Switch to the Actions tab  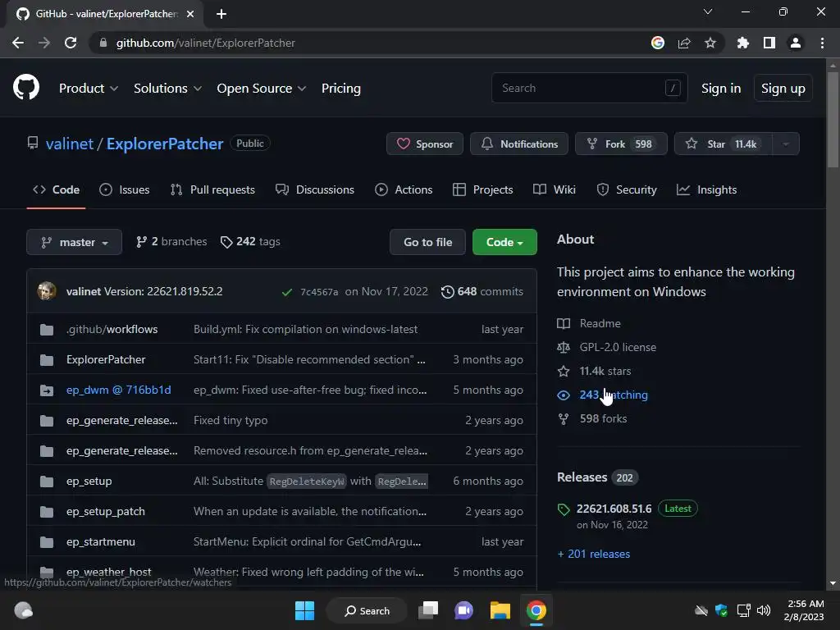pyautogui.click(x=404, y=189)
